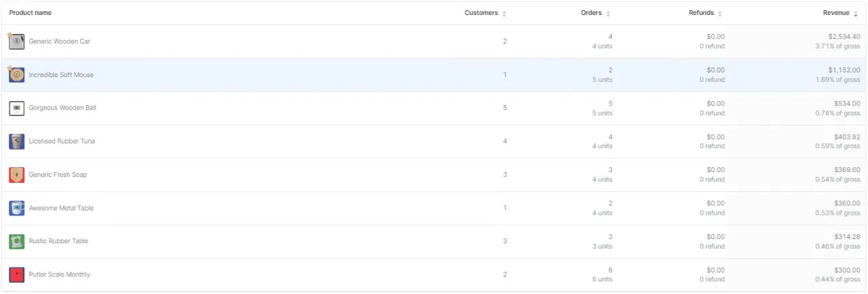Screen dimensions: 868x294
Task: Select the $300.00 revenue value
Action: (x=848, y=270)
